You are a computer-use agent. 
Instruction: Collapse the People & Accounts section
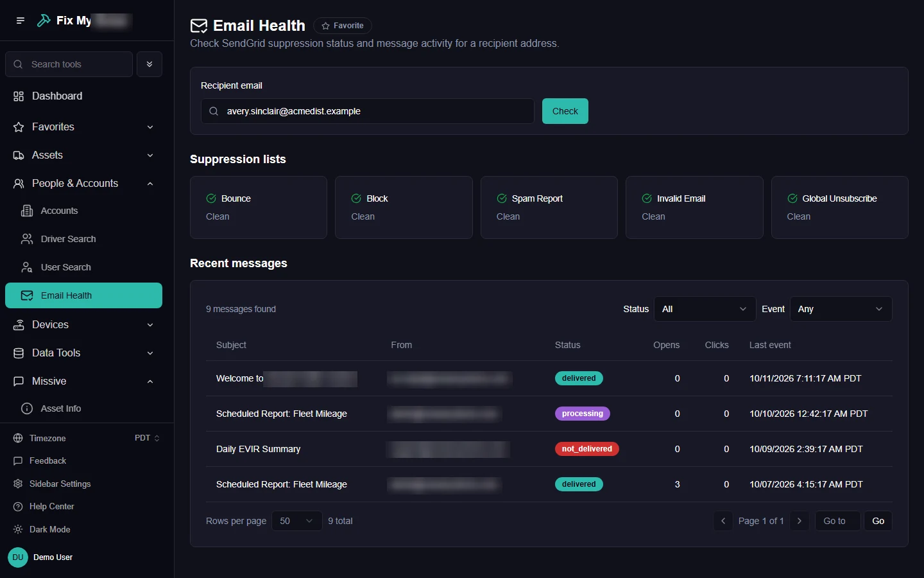[83, 184]
